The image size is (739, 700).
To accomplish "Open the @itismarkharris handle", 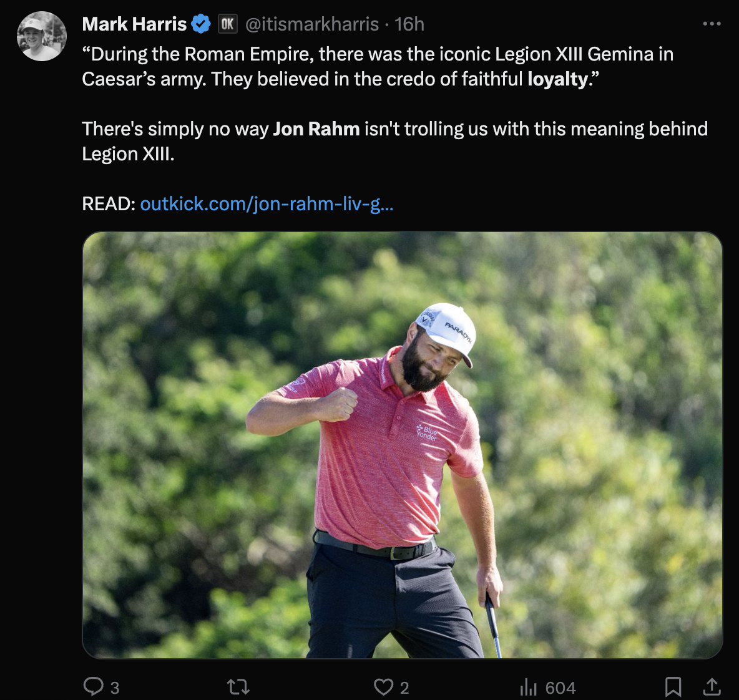I will (312, 24).
